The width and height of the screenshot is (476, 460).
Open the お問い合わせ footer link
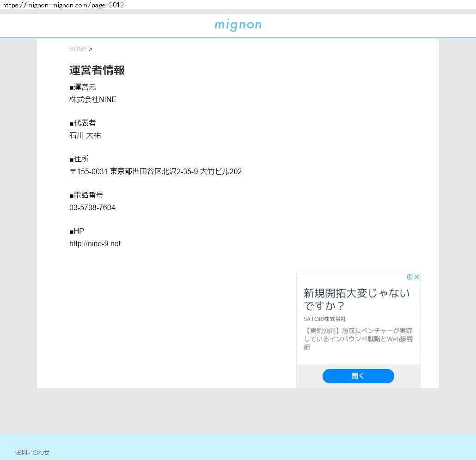pyautogui.click(x=33, y=452)
